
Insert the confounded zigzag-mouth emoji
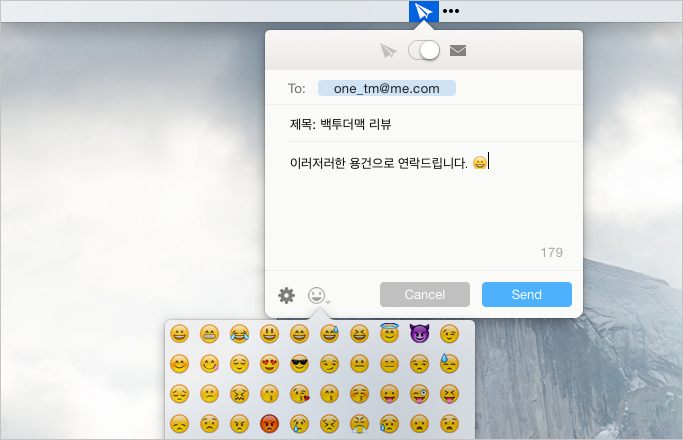coord(239,394)
